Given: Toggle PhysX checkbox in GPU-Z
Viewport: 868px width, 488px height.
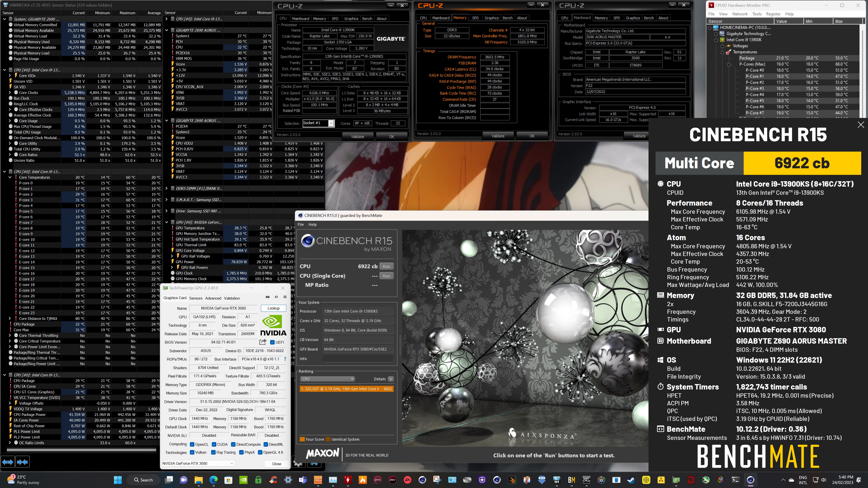Looking at the screenshot, I should pyautogui.click(x=241, y=452).
